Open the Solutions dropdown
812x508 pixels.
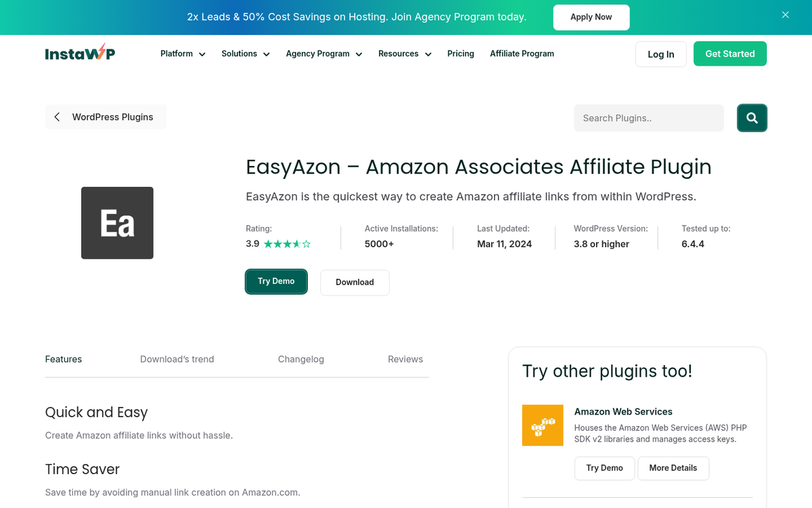(x=245, y=54)
